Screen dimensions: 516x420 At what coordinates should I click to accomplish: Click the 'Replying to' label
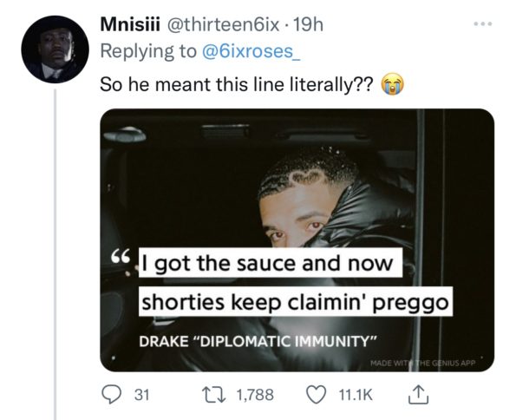(147, 51)
